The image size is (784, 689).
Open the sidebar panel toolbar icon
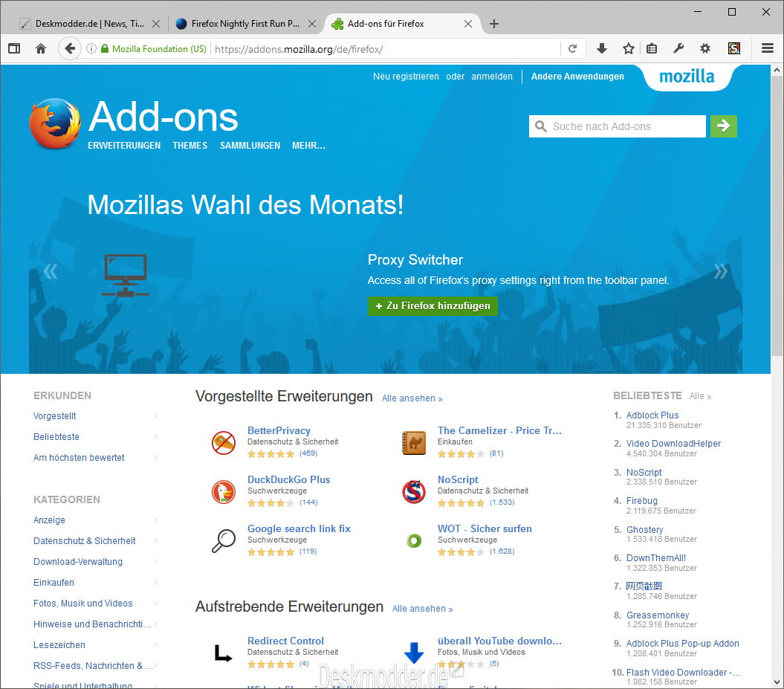point(15,48)
